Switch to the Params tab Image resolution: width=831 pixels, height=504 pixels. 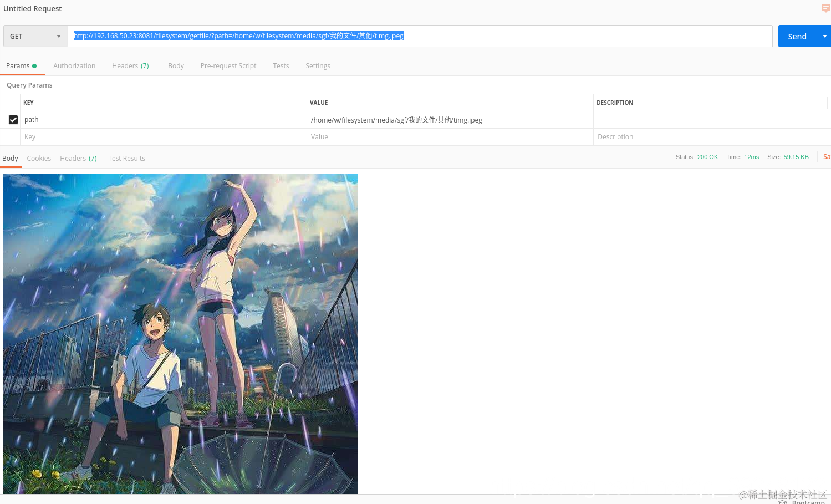pyautogui.click(x=21, y=66)
